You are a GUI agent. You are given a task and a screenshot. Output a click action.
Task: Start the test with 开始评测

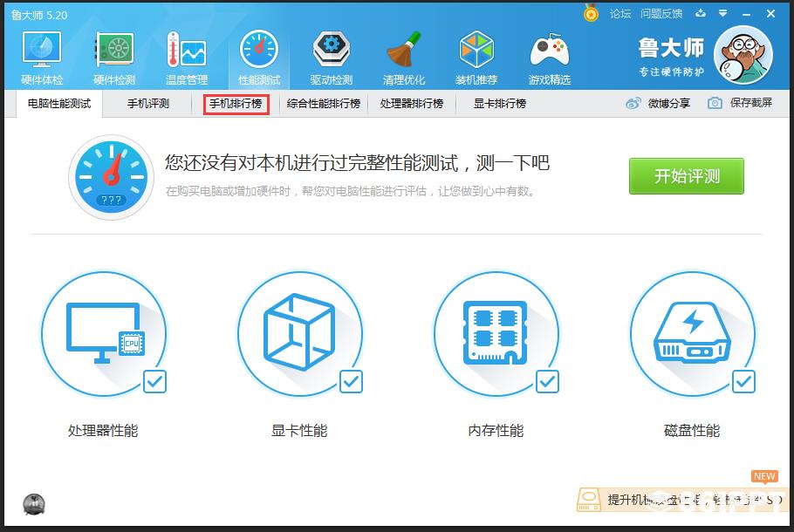(687, 176)
